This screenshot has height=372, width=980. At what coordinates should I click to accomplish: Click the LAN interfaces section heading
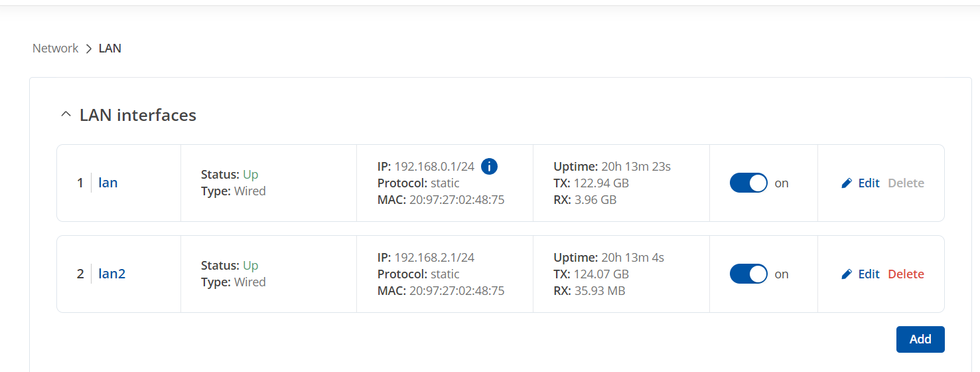tap(138, 115)
